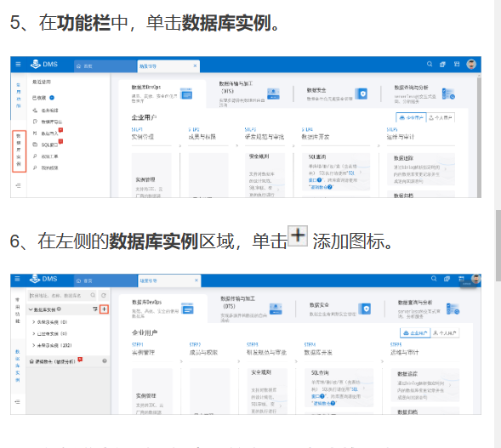Click the 数据库导出 shortcut icon in sidebar list

point(35,122)
